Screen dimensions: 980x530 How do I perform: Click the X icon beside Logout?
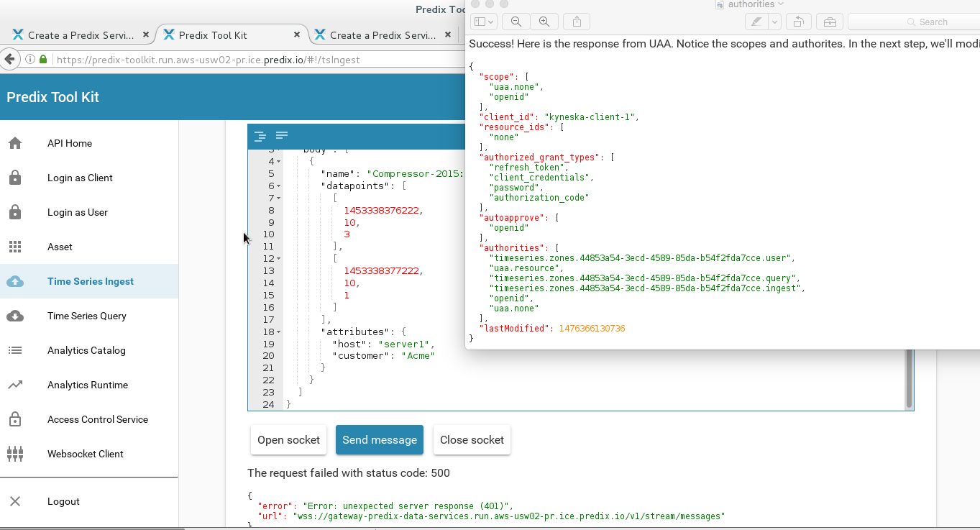15,501
